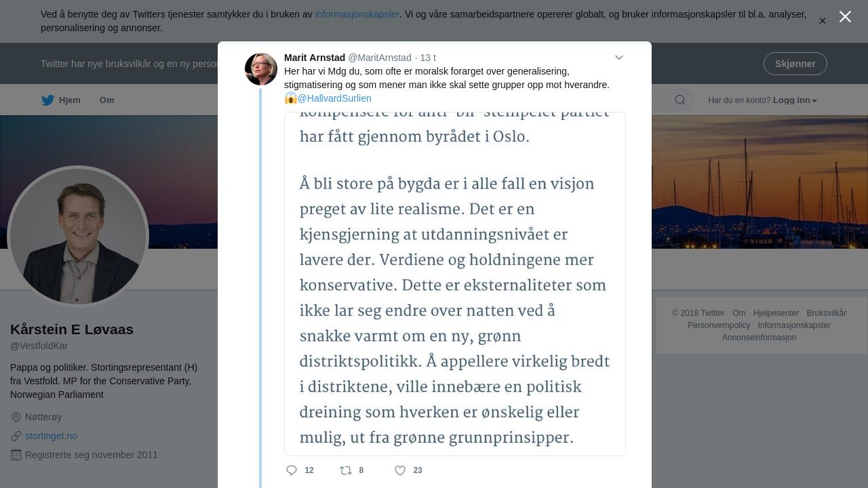Click Kårstein E Løvaas profile photo
The image size is (868, 488).
(78, 236)
